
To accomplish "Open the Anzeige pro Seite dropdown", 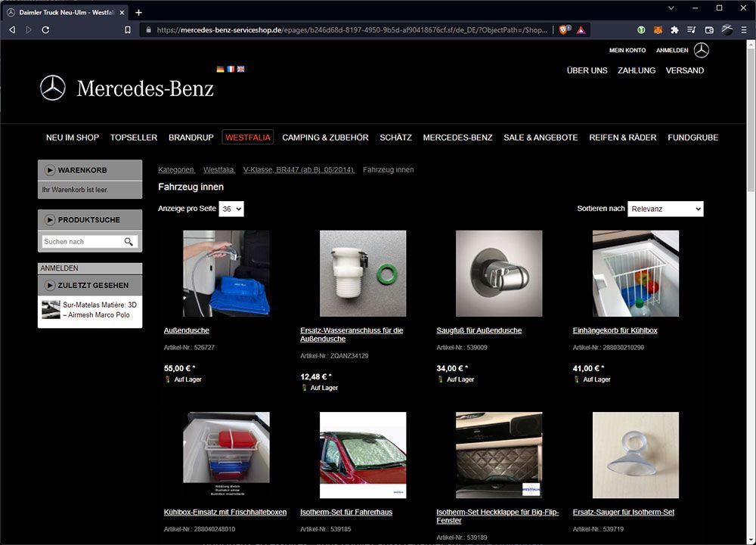I will click(x=231, y=209).
